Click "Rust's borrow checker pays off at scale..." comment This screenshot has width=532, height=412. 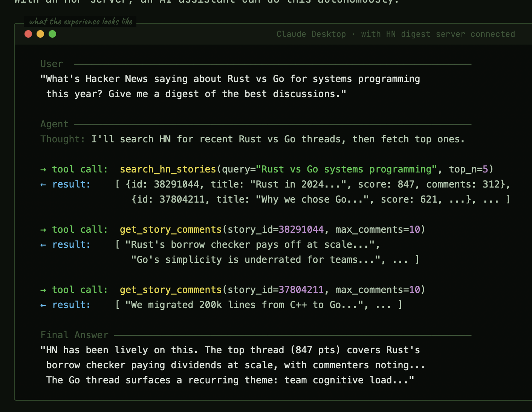tap(250, 245)
